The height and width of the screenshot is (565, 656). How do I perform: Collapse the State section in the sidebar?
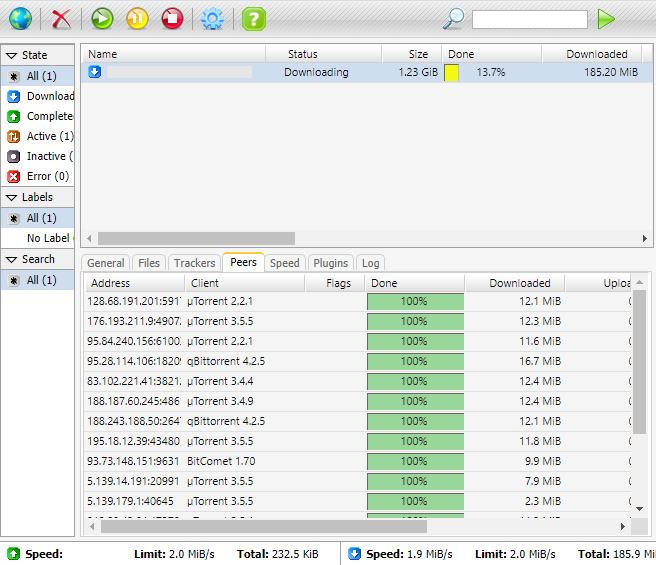pyautogui.click(x=11, y=56)
